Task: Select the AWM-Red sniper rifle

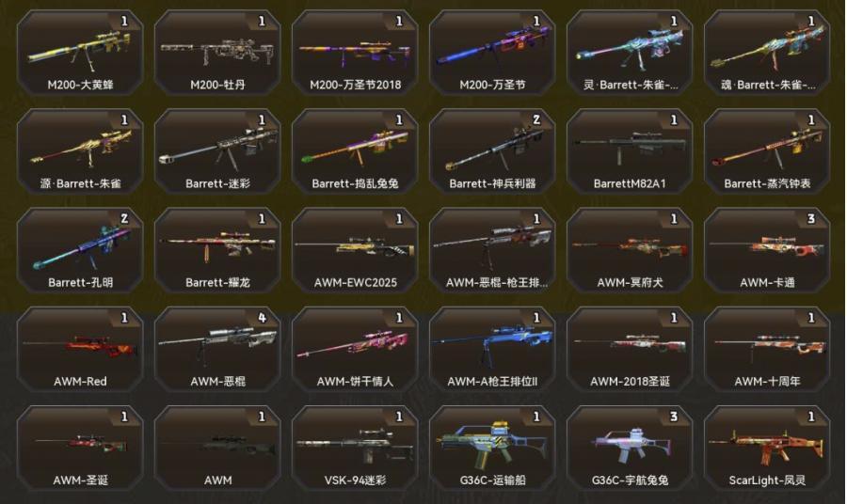Action: click(x=80, y=350)
